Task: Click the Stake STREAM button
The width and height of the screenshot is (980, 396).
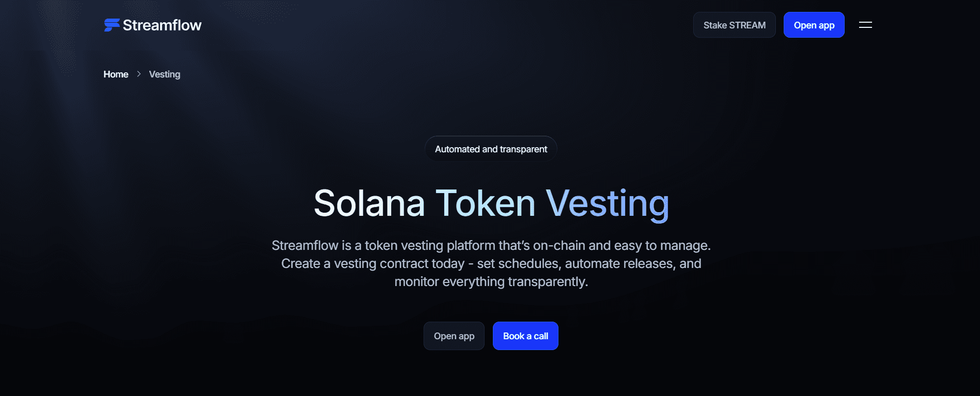Action: tap(734, 24)
